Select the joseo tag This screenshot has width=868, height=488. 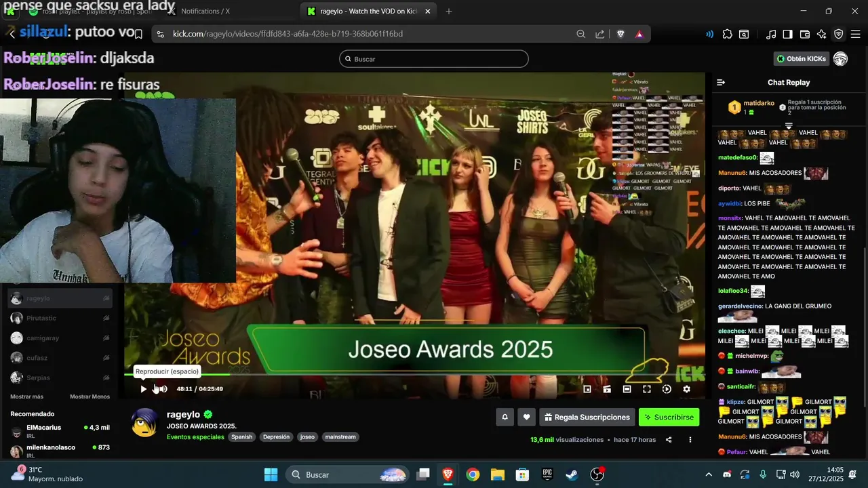point(308,437)
